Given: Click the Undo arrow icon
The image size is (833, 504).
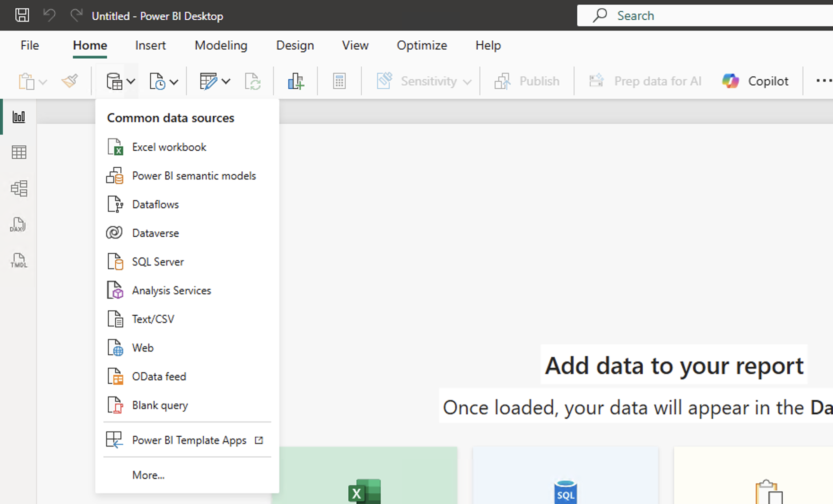Looking at the screenshot, I should point(49,15).
